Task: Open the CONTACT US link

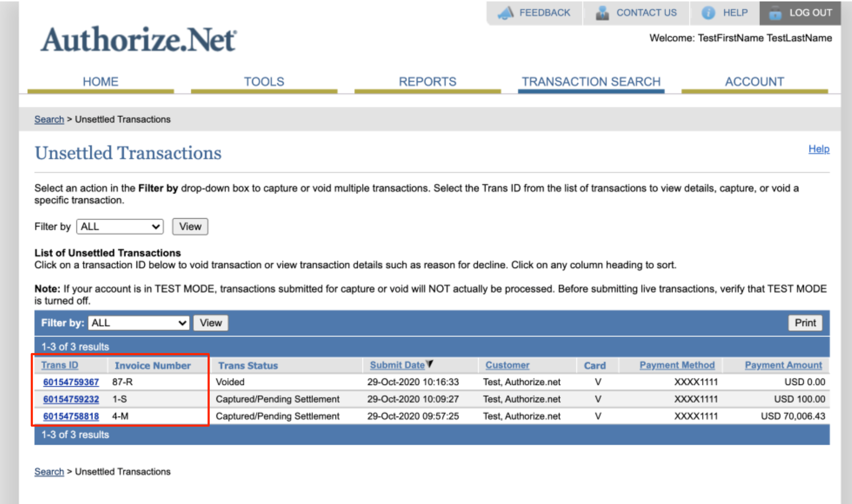Action: click(x=646, y=13)
